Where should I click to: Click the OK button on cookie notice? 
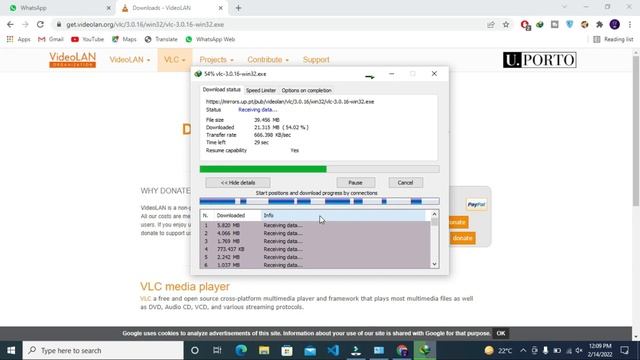[x=501, y=333]
